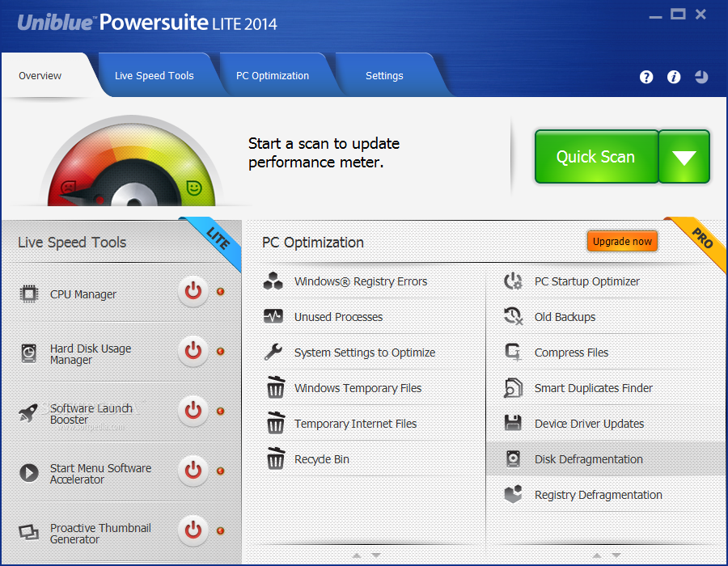Click the CPU Manager label
This screenshot has height=566, width=728.
(x=83, y=294)
